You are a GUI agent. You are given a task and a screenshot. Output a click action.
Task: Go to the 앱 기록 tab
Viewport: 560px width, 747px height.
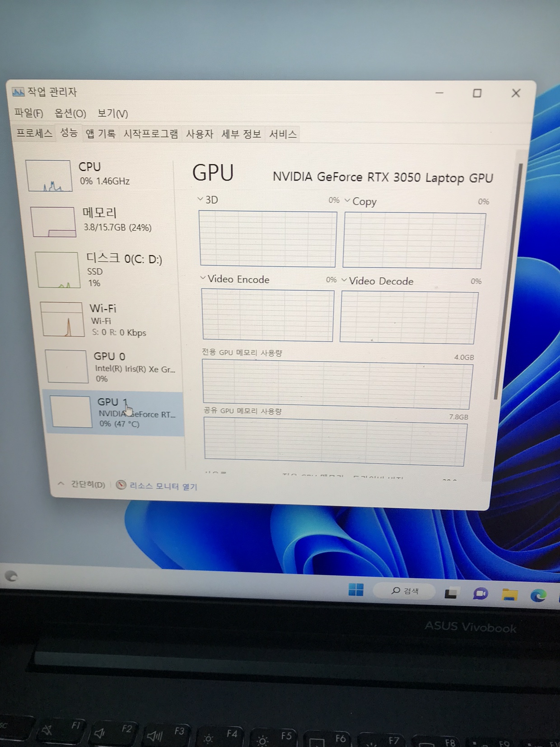pos(101,134)
